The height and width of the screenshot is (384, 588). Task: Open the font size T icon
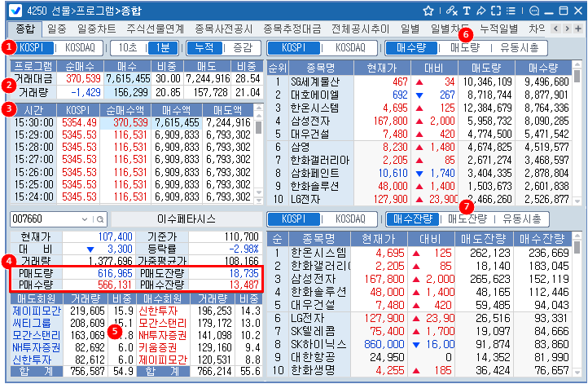[467, 11]
